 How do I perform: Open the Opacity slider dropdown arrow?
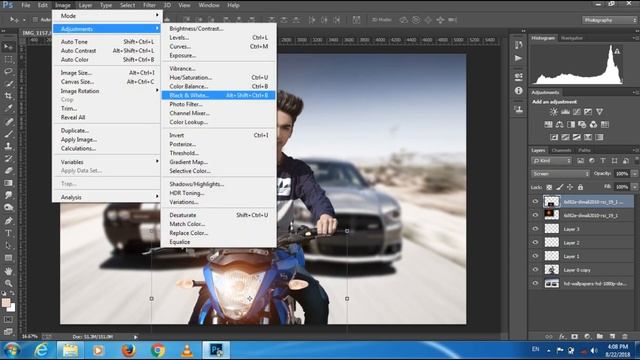click(x=635, y=174)
